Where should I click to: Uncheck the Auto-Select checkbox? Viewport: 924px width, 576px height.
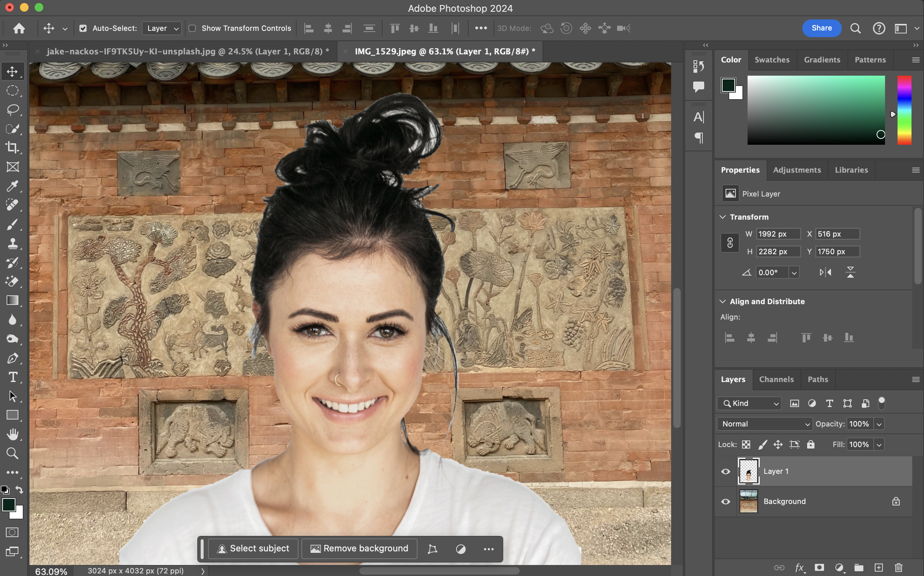83,28
